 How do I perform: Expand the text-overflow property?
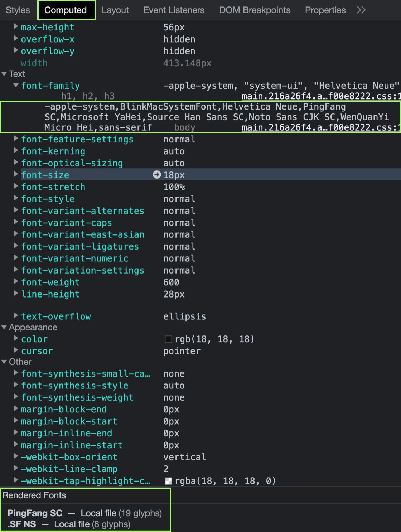pos(16,316)
